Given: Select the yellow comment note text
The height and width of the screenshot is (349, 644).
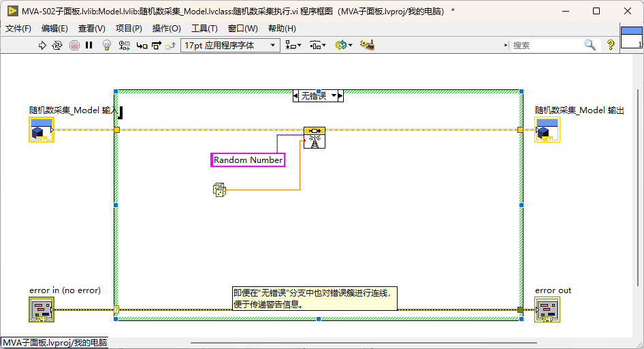Looking at the screenshot, I should pyautogui.click(x=315, y=299).
